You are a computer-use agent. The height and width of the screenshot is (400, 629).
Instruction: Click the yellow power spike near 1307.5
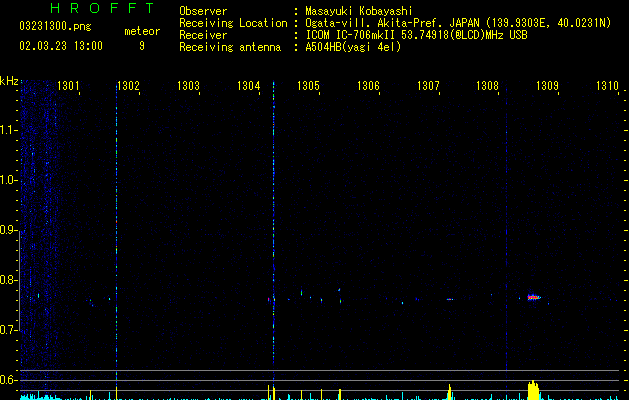[x=450, y=392]
